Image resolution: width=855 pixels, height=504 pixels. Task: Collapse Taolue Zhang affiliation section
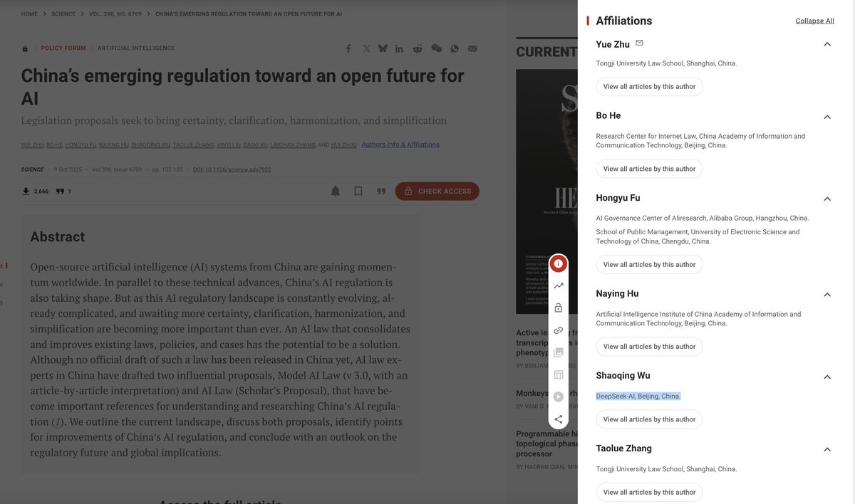pyautogui.click(x=827, y=449)
